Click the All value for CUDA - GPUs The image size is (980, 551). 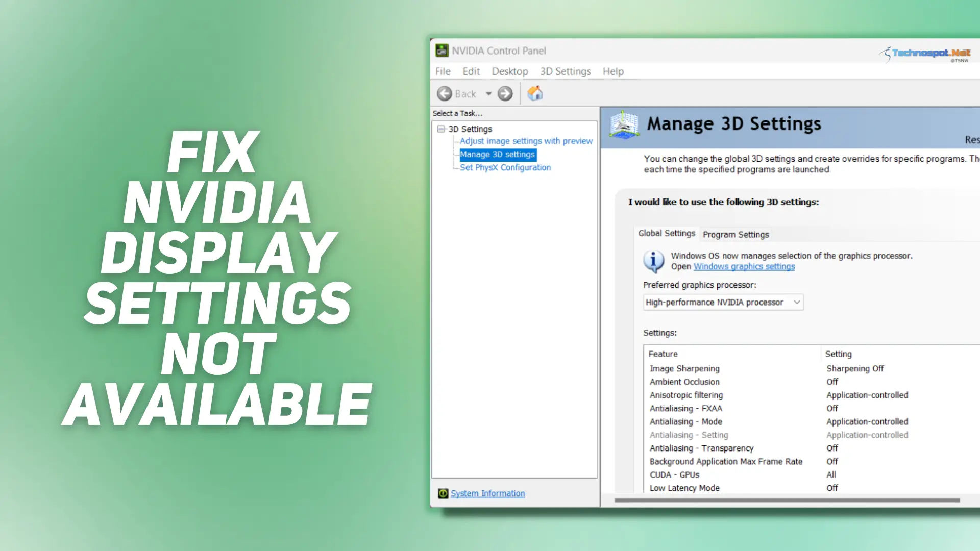coord(831,474)
